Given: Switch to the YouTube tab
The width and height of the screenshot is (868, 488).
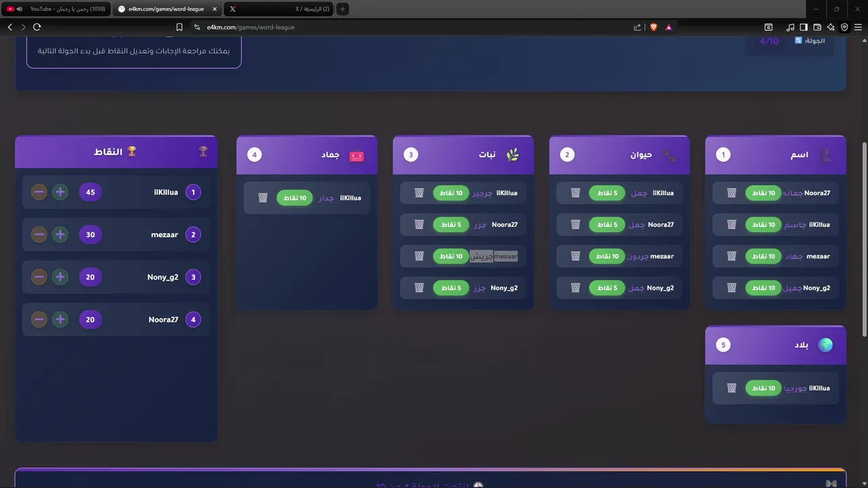Looking at the screenshot, I should click(x=56, y=9).
